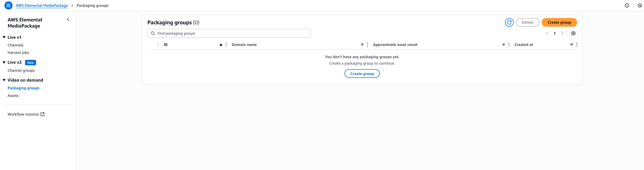Click the orange Create group button

coord(559,22)
